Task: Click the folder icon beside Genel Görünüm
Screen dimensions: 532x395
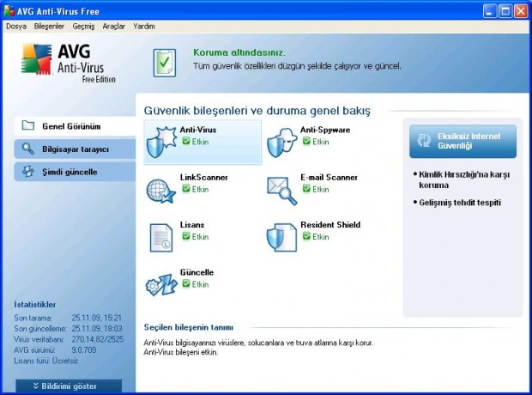Action: coord(27,125)
